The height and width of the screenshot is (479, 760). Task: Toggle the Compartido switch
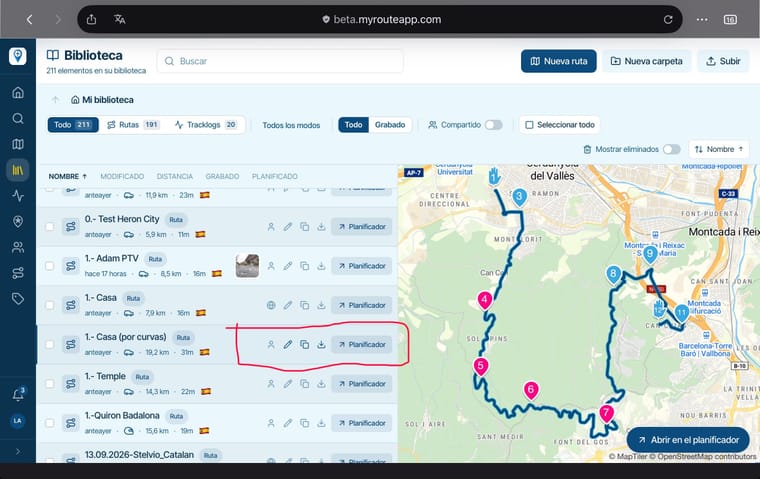(493, 125)
